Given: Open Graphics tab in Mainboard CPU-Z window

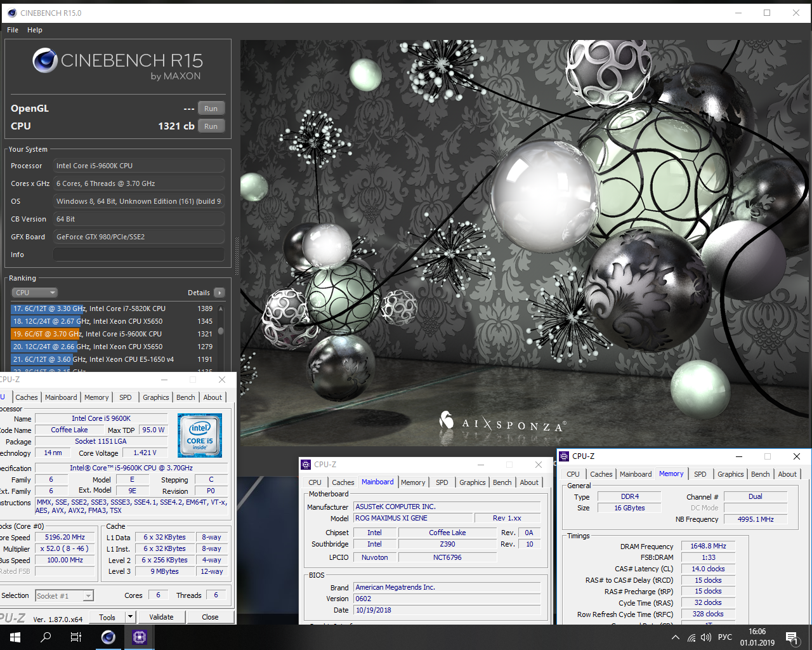Looking at the screenshot, I should point(473,482).
